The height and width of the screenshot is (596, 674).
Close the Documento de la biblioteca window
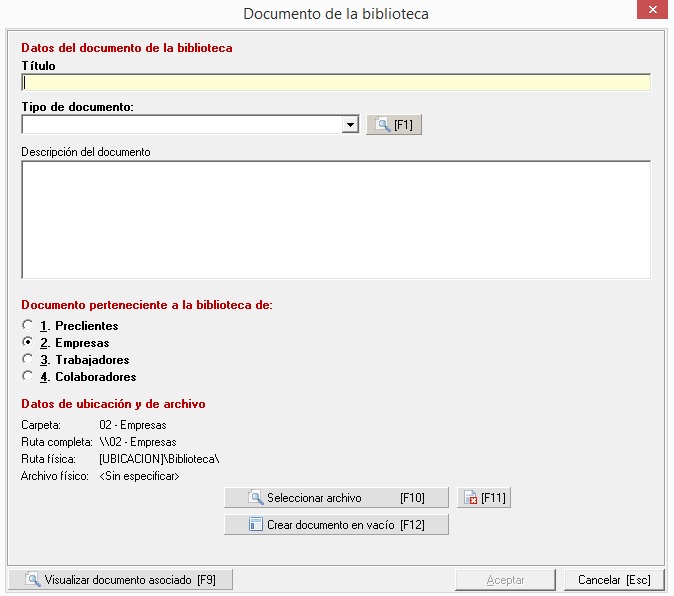click(650, 13)
